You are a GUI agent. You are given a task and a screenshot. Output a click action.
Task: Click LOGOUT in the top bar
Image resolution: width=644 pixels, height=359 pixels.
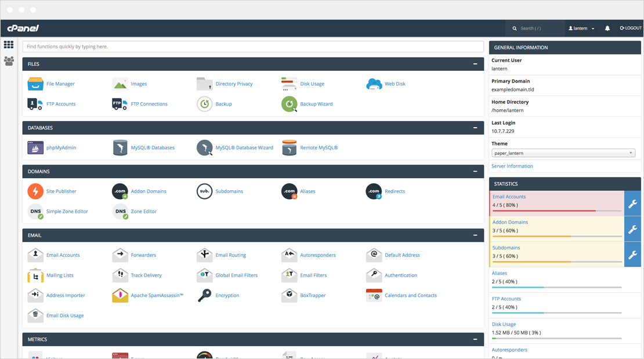630,28
